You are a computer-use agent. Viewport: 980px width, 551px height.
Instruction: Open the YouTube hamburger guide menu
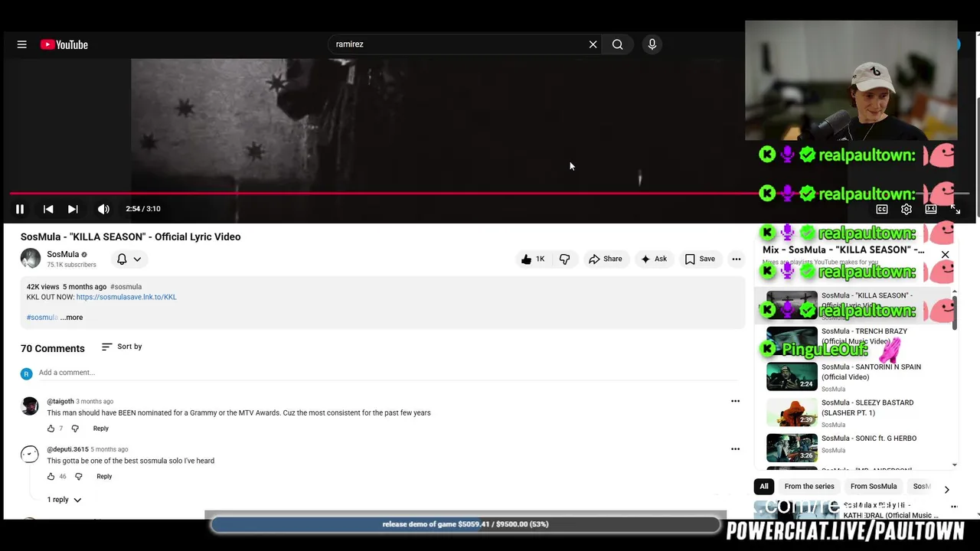click(21, 44)
